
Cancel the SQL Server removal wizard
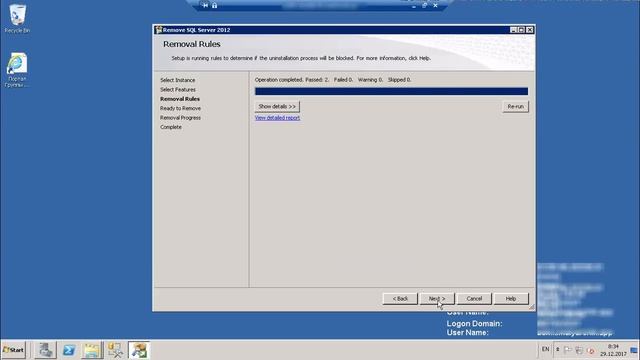click(x=474, y=299)
